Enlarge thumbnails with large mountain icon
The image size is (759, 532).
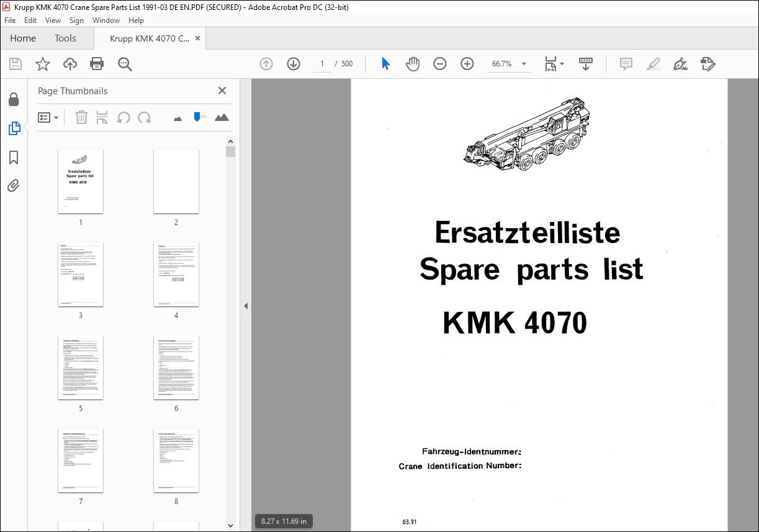(x=222, y=117)
